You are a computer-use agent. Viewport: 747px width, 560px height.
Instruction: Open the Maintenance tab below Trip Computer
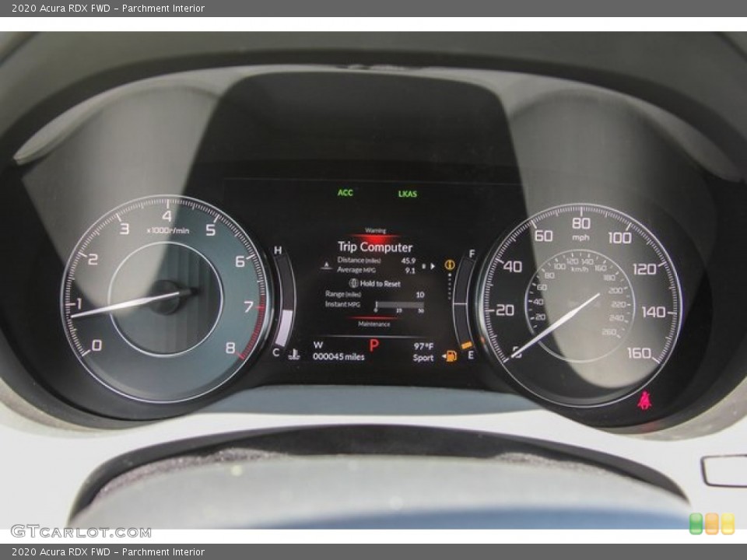(374, 324)
